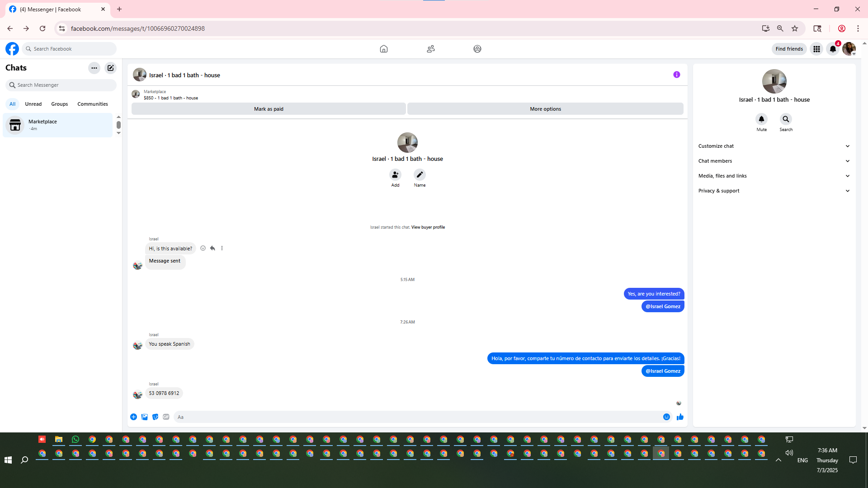This screenshot has width=868, height=488.
Task: Switch to the Communities tab
Action: pos(92,104)
